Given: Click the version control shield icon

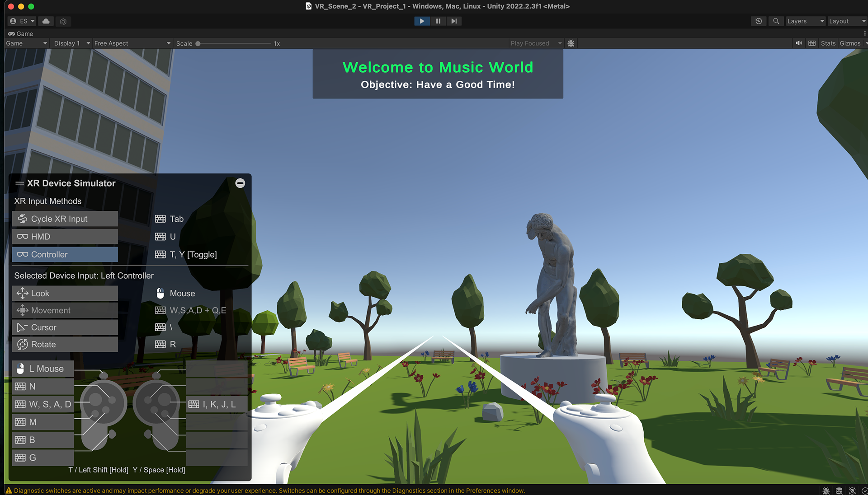Looking at the screenshot, I should (x=63, y=21).
